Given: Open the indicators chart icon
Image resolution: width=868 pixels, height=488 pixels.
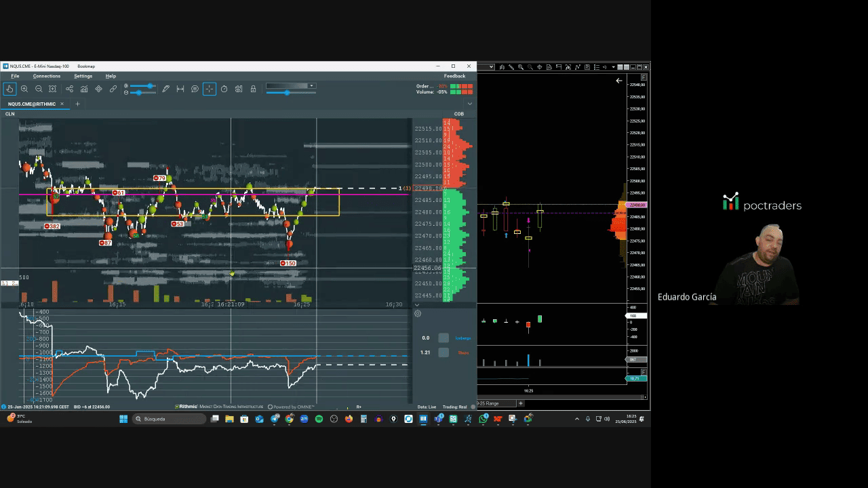Looking at the screenshot, I should 84,89.
